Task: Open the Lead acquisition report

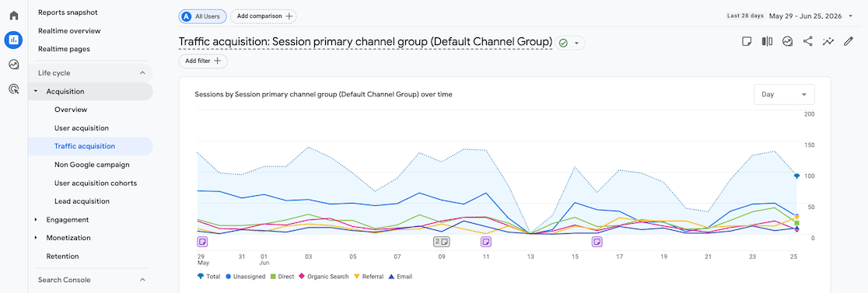Action: pyautogui.click(x=82, y=201)
